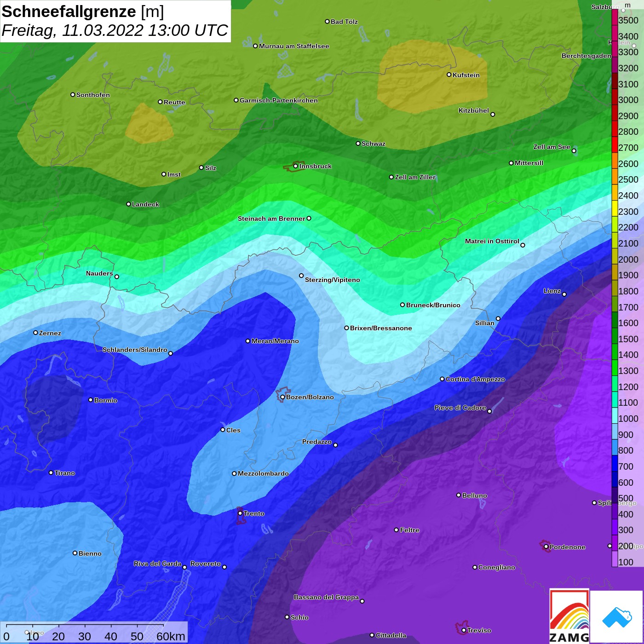Click the Sonthofen location dot
The height and width of the screenshot is (644, 644).
[73, 95]
